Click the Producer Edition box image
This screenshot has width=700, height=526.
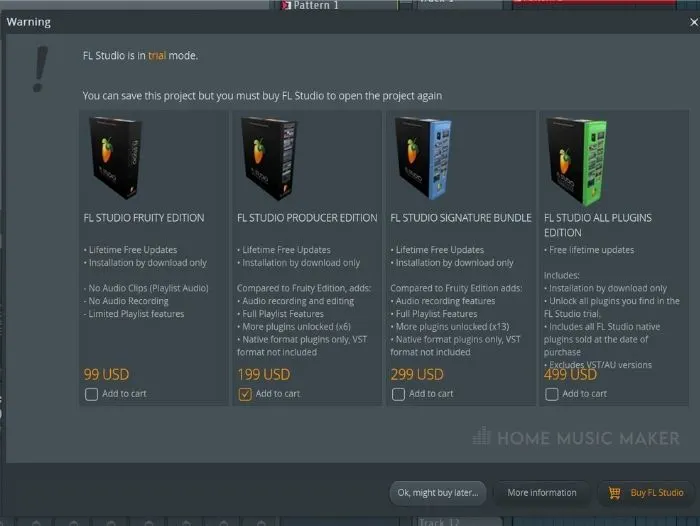pos(269,158)
